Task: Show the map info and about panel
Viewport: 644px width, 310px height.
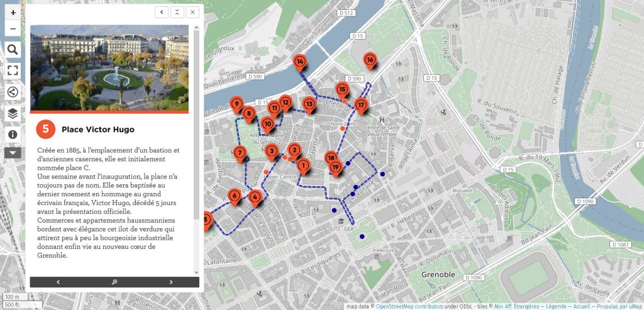Action: tap(13, 135)
